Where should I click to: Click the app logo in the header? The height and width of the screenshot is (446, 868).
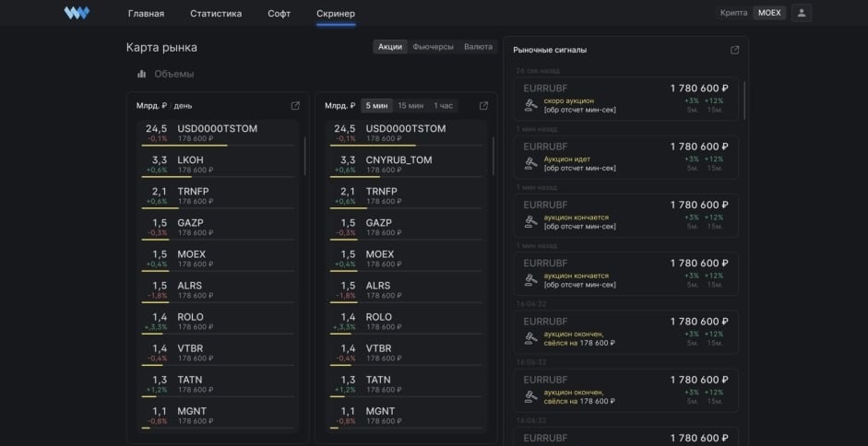pyautogui.click(x=77, y=13)
